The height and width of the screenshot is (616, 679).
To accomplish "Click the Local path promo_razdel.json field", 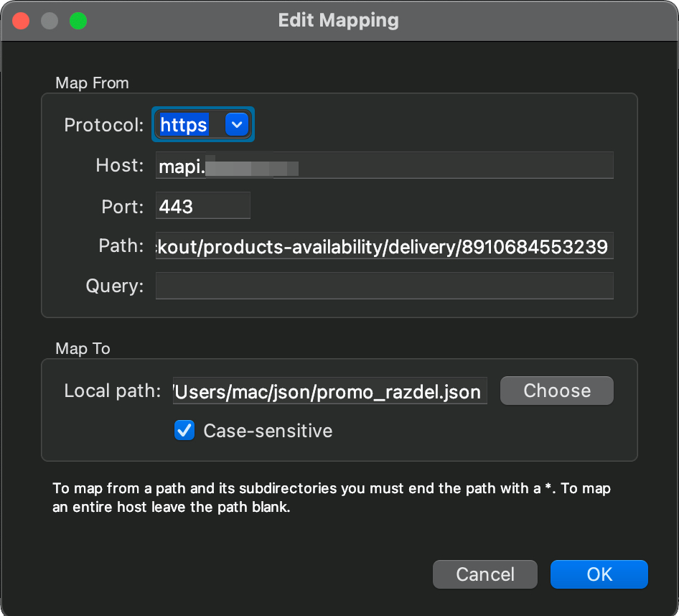I will 329,391.
